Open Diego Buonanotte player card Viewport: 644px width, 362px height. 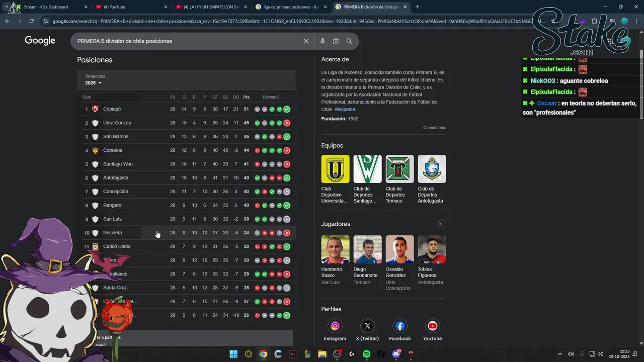click(x=367, y=260)
